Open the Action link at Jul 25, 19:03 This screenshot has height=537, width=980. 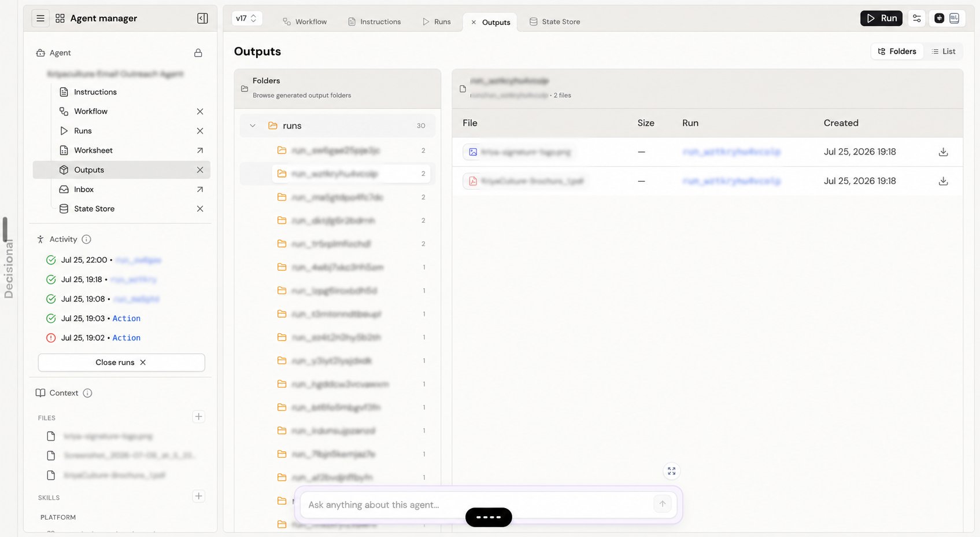click(x=127, y=318)
